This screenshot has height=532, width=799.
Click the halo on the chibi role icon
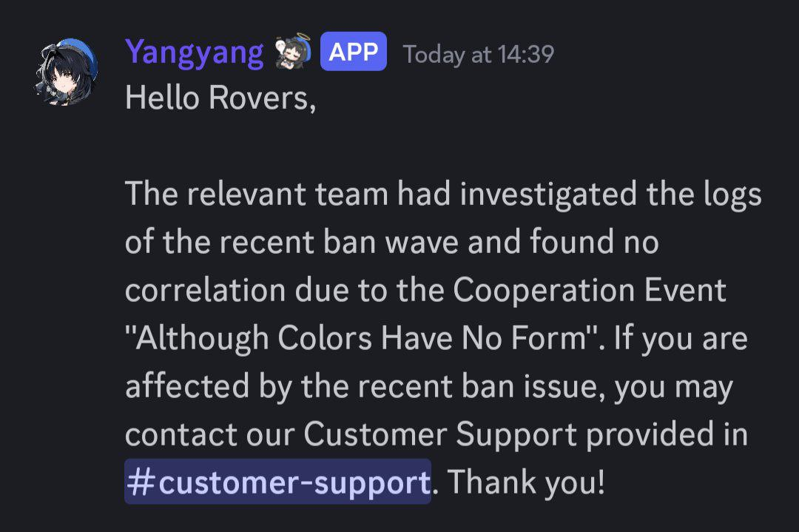302,38
